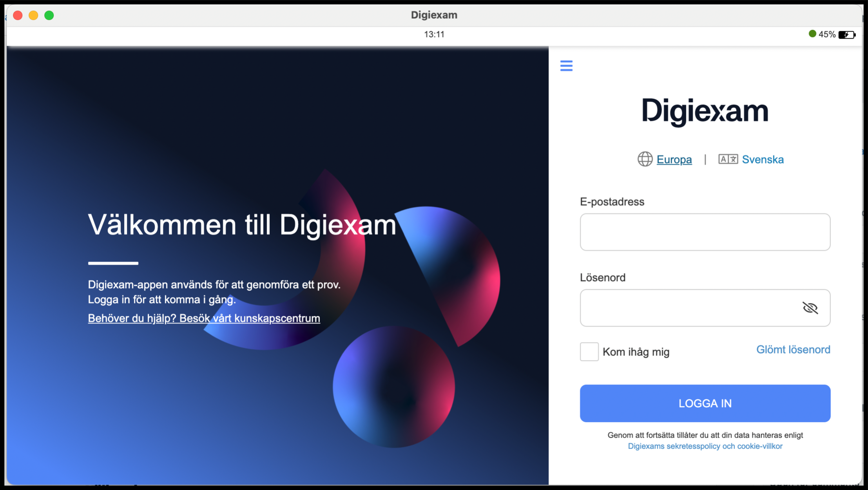Click the LOGGA IN button
Screen dimensions: 868x490
[x=705, y=403]
